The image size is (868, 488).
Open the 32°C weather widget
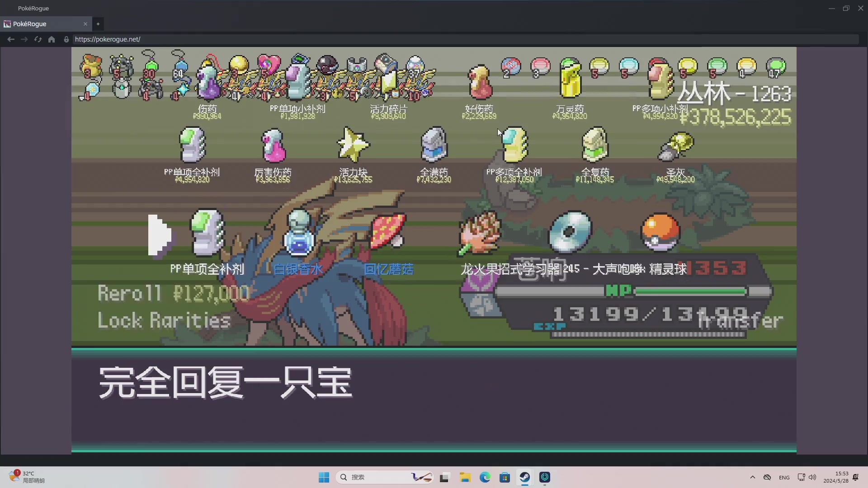27,477
